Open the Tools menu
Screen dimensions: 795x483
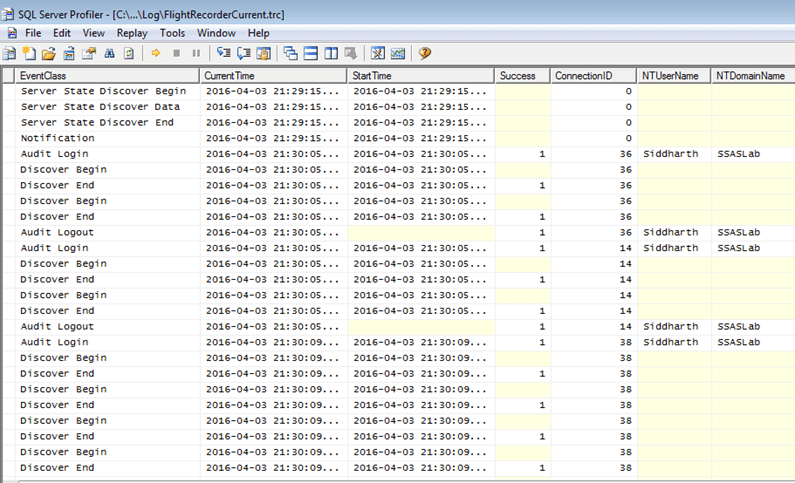[x=172, y=33]
